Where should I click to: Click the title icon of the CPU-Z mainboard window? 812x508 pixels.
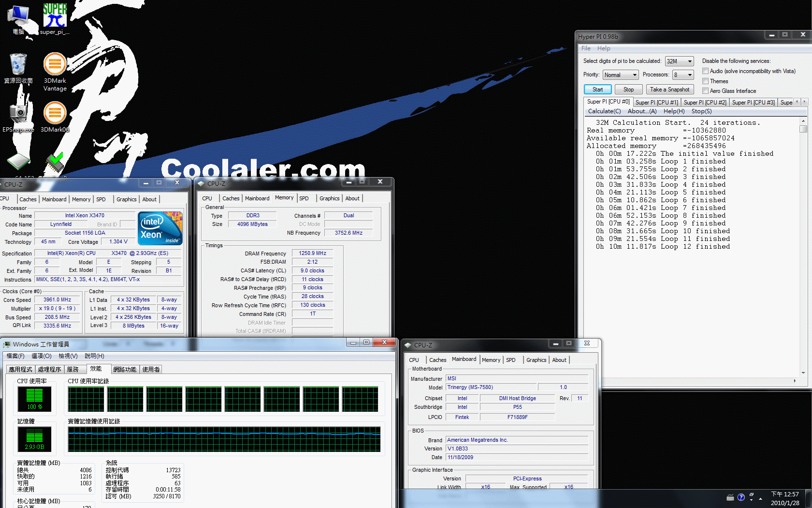[x=408, y=345]
